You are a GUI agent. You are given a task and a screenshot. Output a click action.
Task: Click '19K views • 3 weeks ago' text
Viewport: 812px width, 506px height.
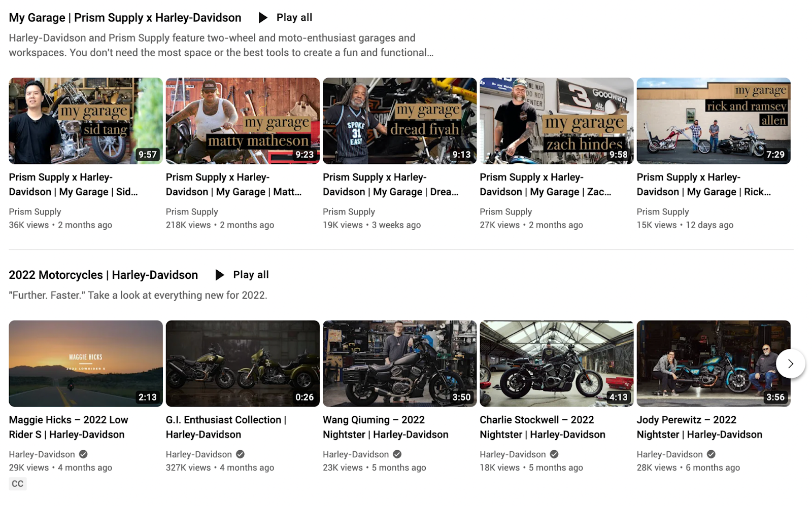tap(372, 225)
